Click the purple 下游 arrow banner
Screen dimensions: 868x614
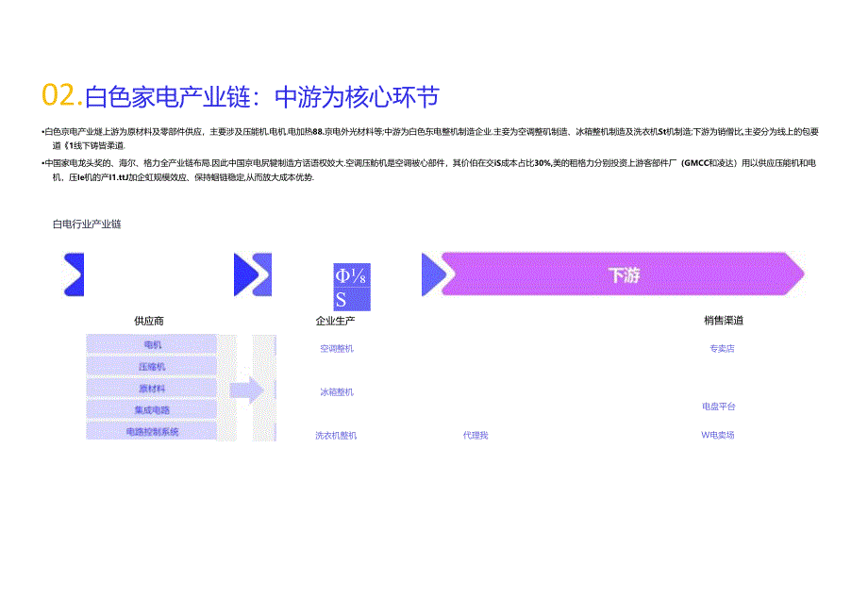(x=623, y=274)
